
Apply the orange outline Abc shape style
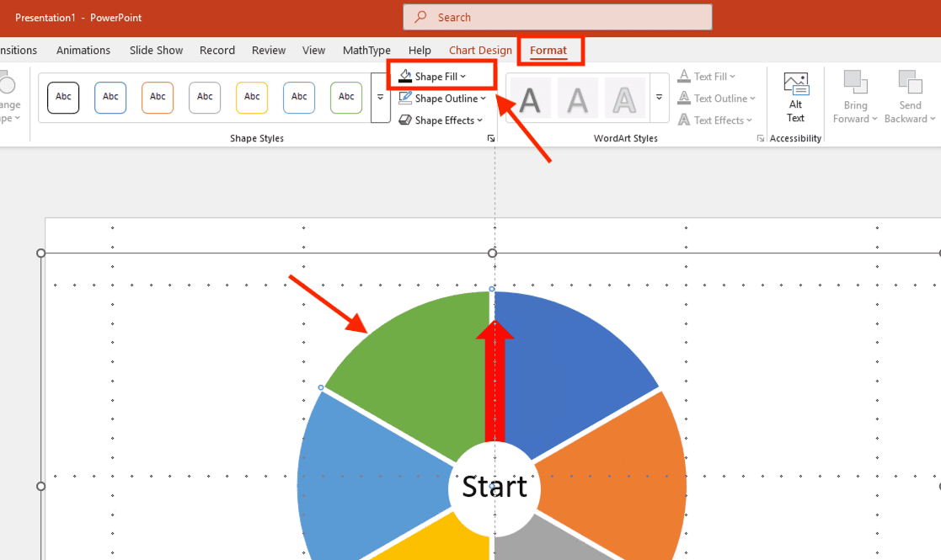coord(158,98)
